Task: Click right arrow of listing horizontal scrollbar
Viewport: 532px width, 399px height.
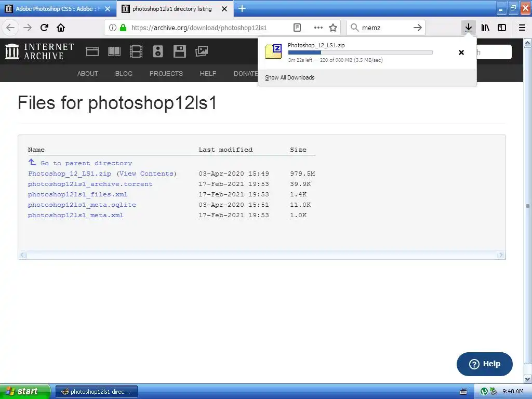Action: click(501, 255)
